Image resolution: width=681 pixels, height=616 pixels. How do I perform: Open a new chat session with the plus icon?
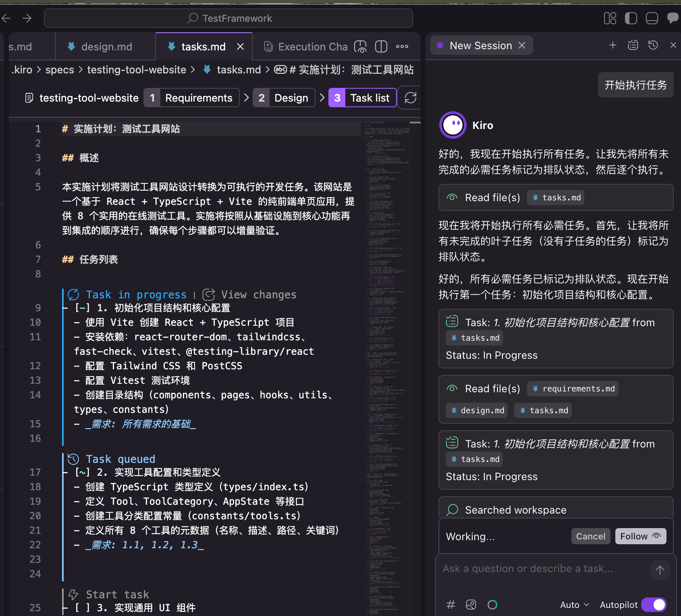pos(612,45)
